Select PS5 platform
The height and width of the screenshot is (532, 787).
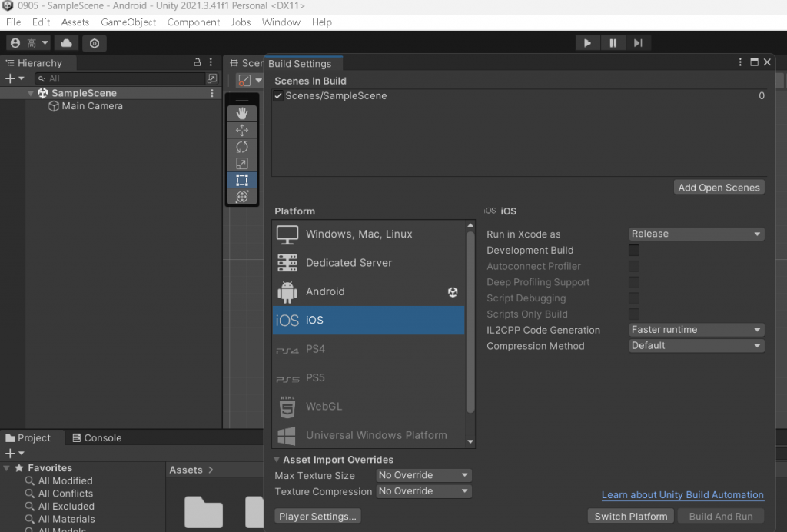(x=368, y=377)
